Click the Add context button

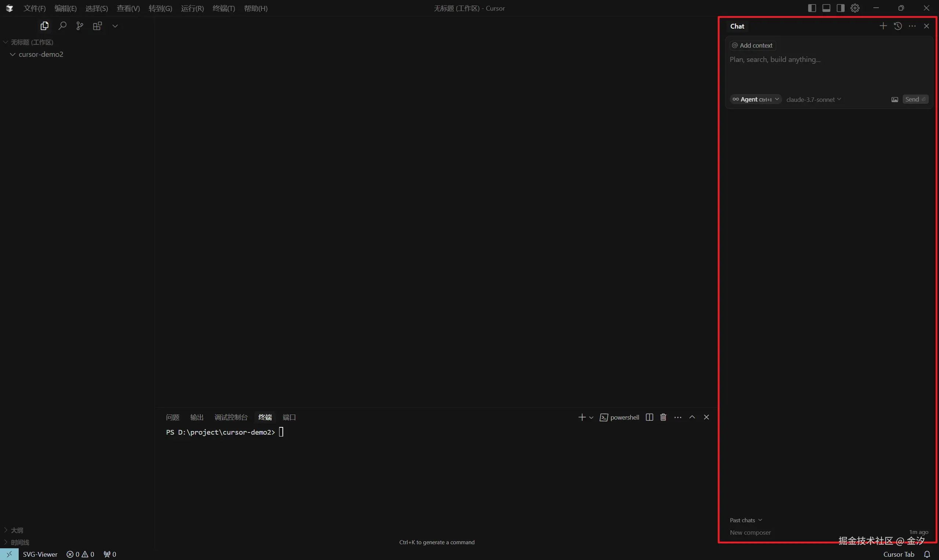[x=752, y=45]
